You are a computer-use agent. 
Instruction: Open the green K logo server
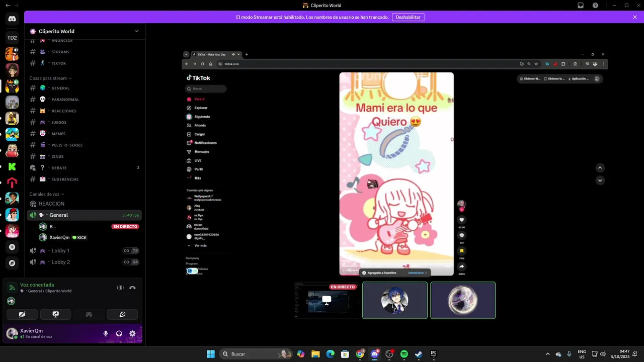(12, 167)
